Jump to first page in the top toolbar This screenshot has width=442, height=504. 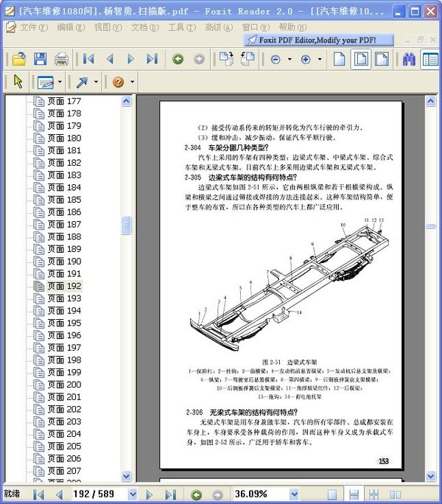[x=88, y=59]
